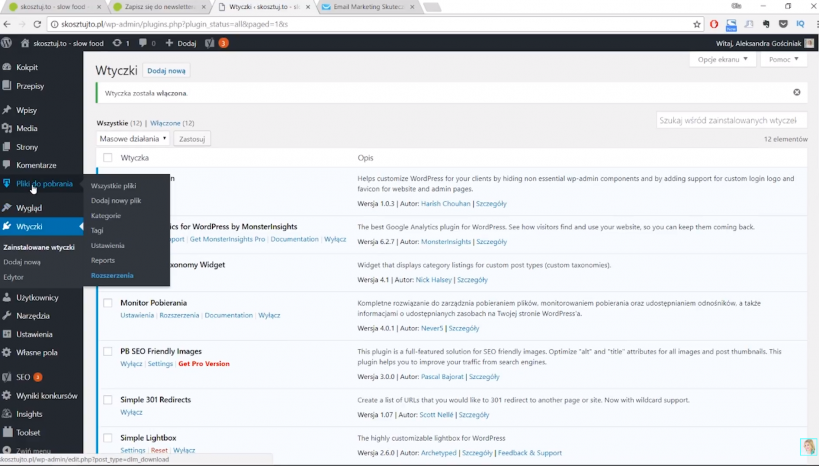Click Wyłącz under Simple 301 Redirects
819x466 pixels.
(x=131, y=412)
